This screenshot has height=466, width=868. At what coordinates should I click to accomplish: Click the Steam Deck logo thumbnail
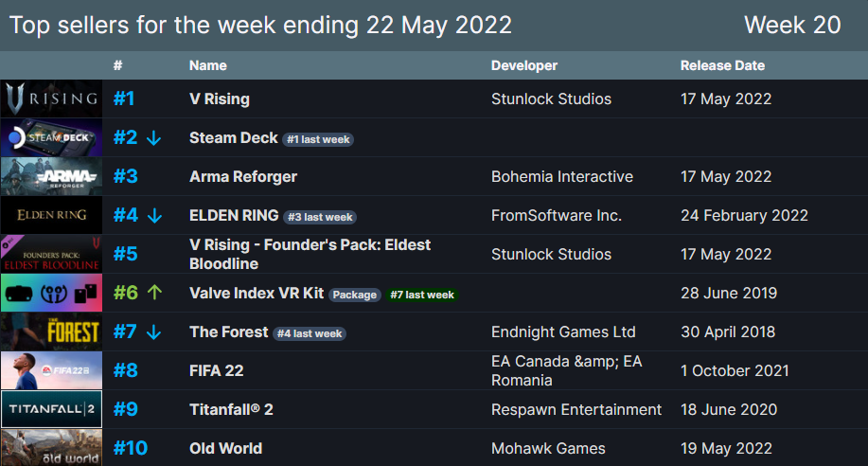pos(51,137)
